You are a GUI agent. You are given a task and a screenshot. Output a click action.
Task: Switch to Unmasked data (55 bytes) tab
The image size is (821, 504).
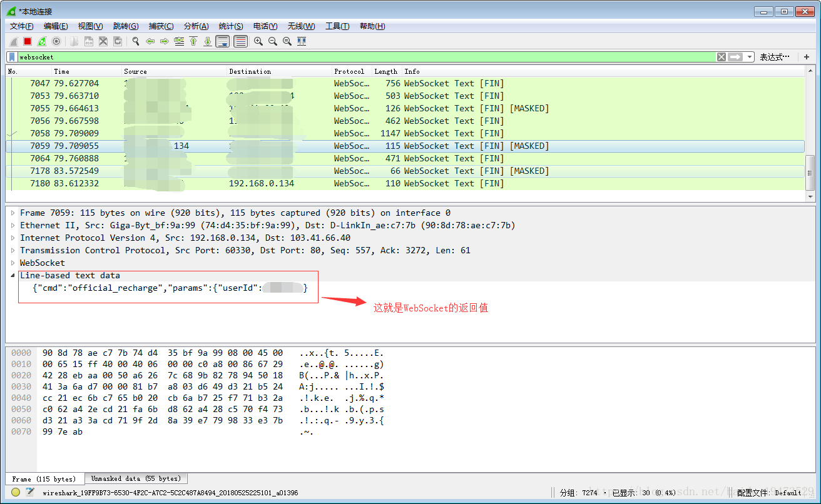click(136, 478)
